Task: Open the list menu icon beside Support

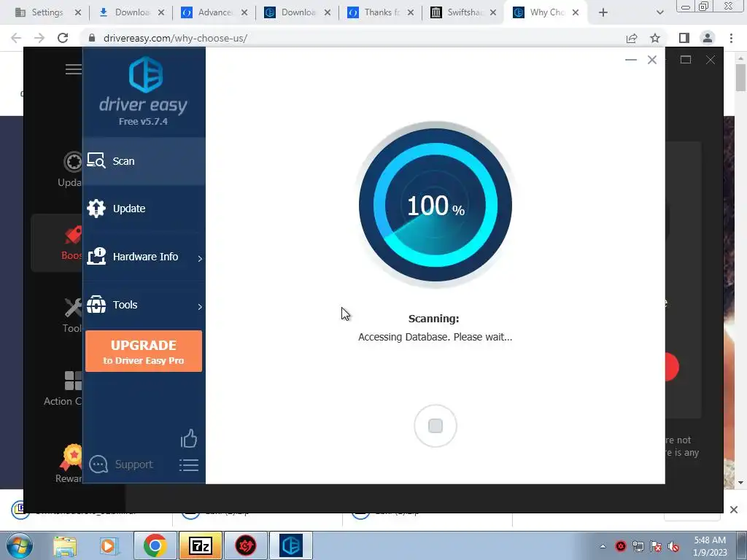Action: pos(189,465)
